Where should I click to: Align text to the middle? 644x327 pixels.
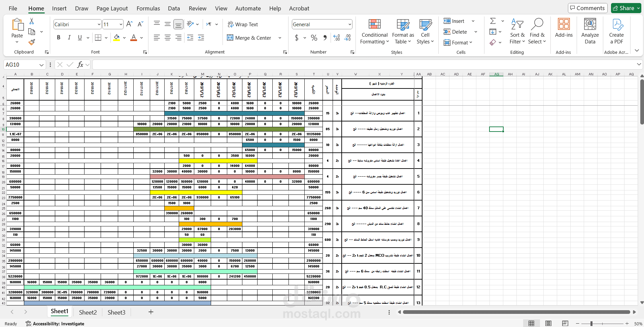click(x=167, y=24)
